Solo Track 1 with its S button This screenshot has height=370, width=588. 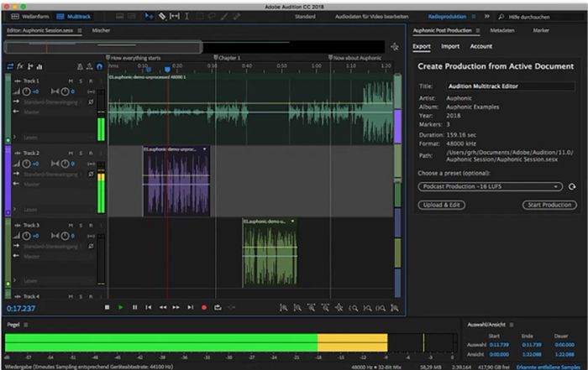click(x=81, y=81)
